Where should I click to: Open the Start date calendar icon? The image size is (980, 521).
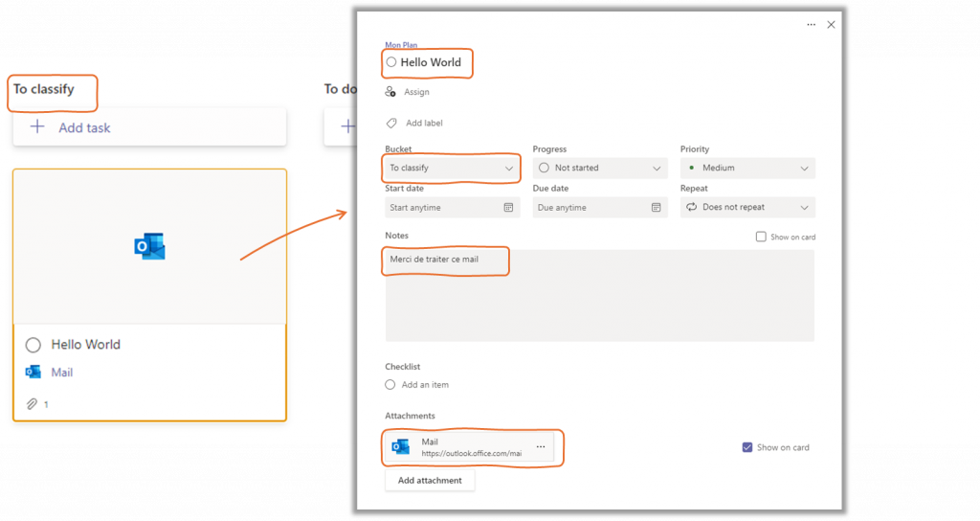[x=508, y=208]
